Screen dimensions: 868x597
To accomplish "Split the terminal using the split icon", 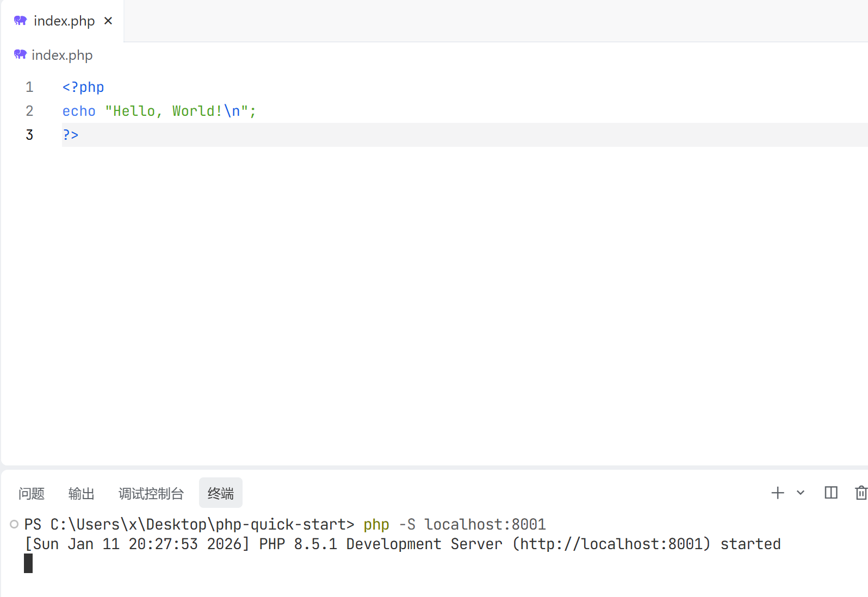I will (831, 493).
